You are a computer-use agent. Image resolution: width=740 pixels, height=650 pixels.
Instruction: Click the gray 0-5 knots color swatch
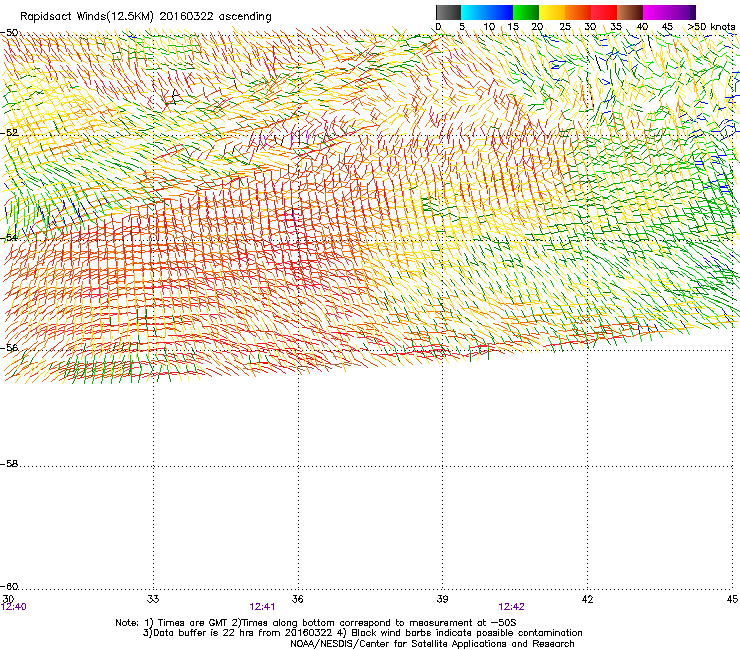pos(448,12)
